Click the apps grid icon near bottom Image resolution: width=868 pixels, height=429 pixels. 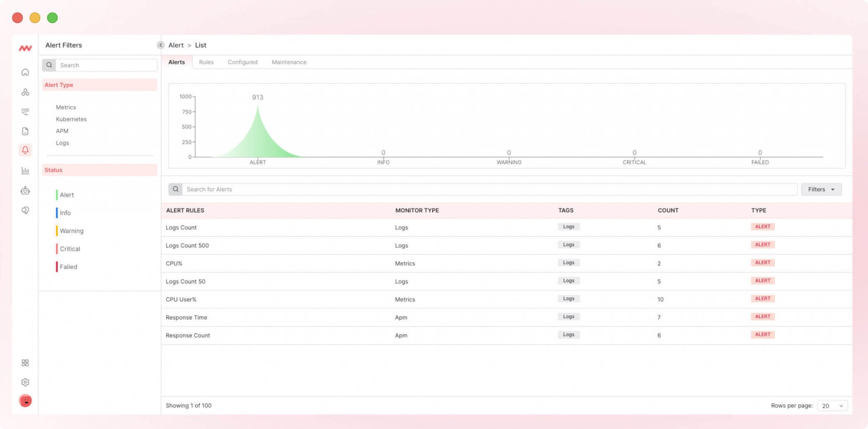25,363
